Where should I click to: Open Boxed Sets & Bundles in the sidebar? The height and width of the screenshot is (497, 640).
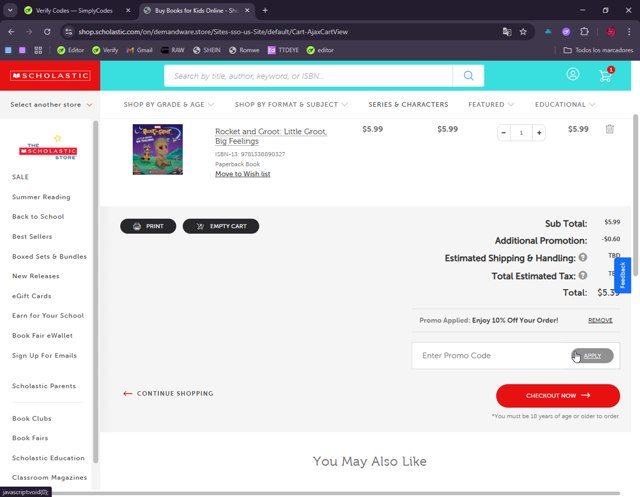[49, 257]
